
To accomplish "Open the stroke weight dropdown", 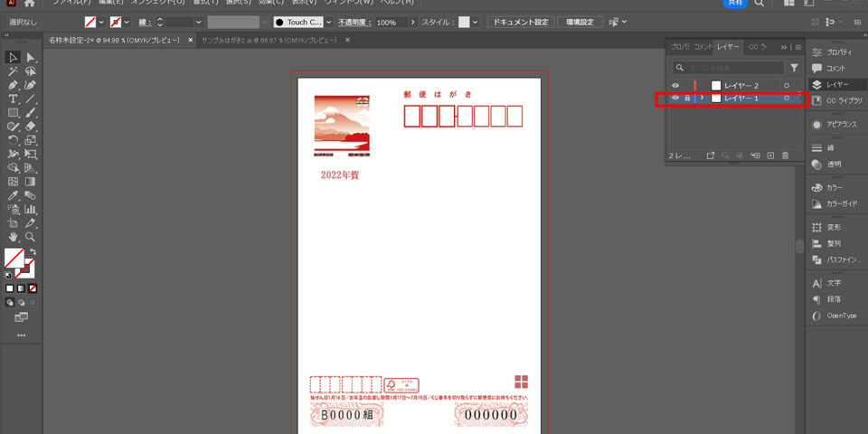I will (198, 21).
